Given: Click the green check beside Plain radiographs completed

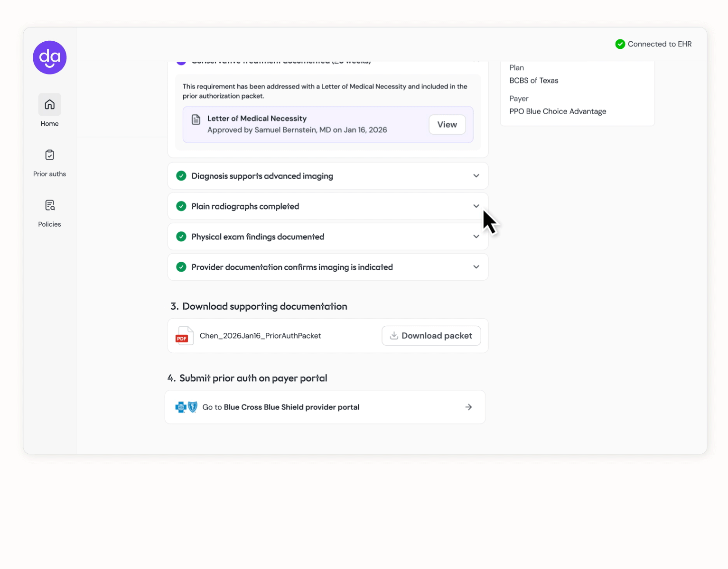Looking at the screenshot, I should click(x=181, y=206).
